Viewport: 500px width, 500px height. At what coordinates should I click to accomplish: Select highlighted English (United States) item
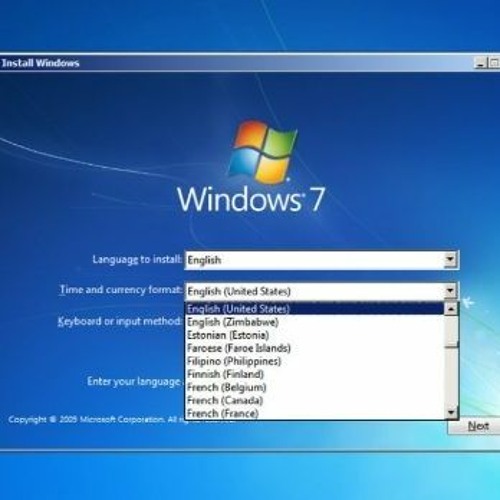click(x=315, y=309)
